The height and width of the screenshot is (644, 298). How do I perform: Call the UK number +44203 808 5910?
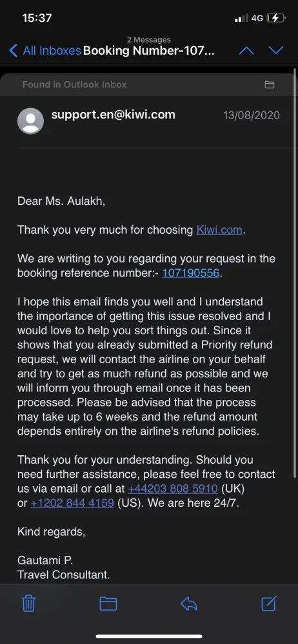pyautogui.click(x=173, y=489)
